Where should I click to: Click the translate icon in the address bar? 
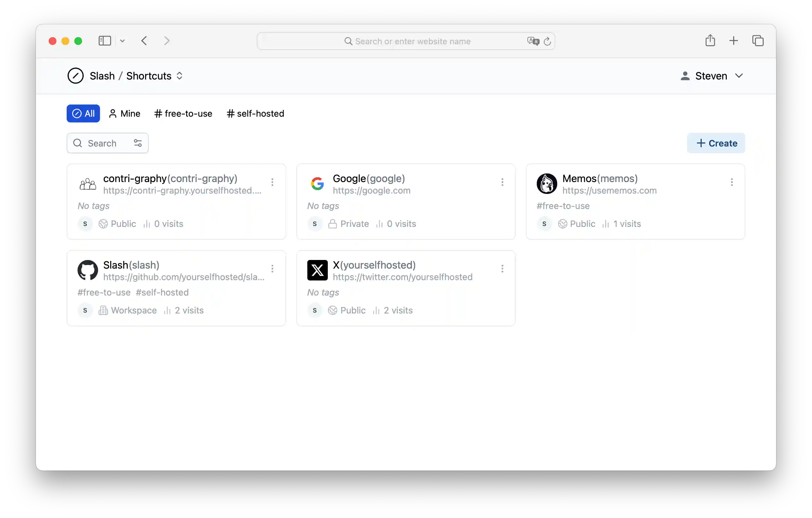click(533, 41)
